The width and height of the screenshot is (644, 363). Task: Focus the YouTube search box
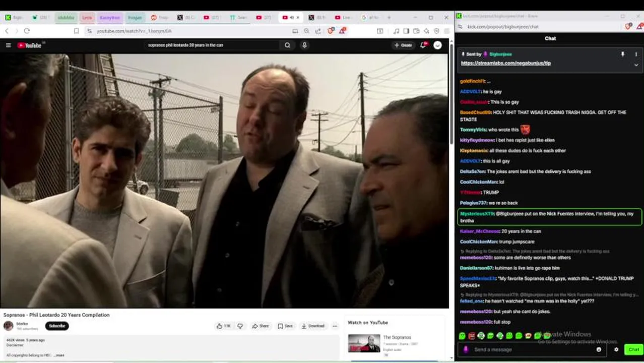(x=212, y=45)
